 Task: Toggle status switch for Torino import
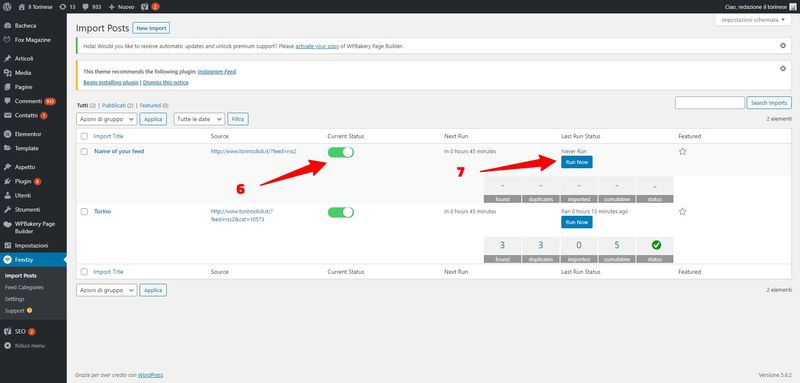pos(340,213)
